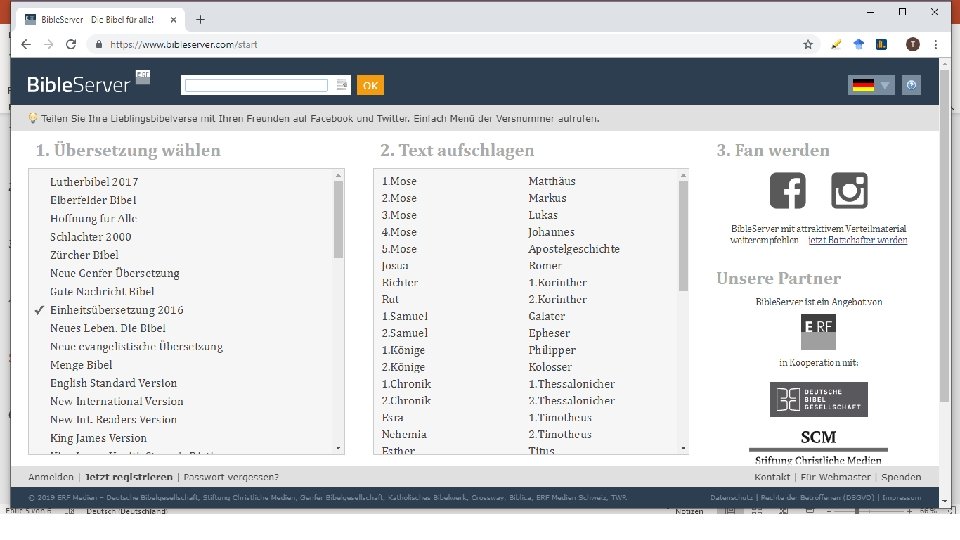The image size is (960, 540).
Task: Open book 1.Mose
Action: pyautogui.click(x=399, y=181)
